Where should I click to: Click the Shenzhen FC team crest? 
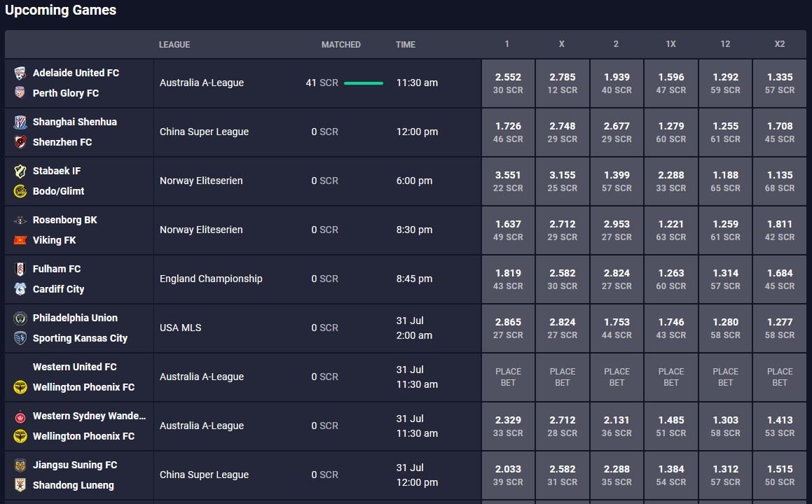[20, 142]
